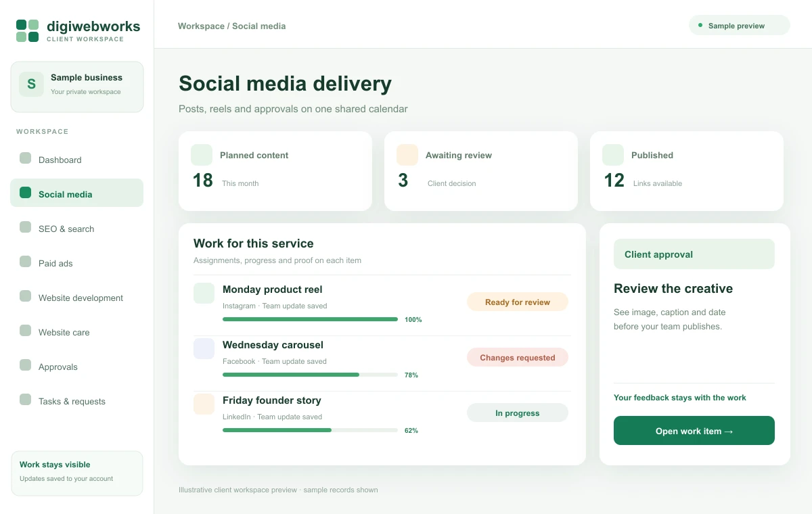Click the Social media sidebar icon
The width and height of the screenshot is (812, 514).
click(25, 193)
